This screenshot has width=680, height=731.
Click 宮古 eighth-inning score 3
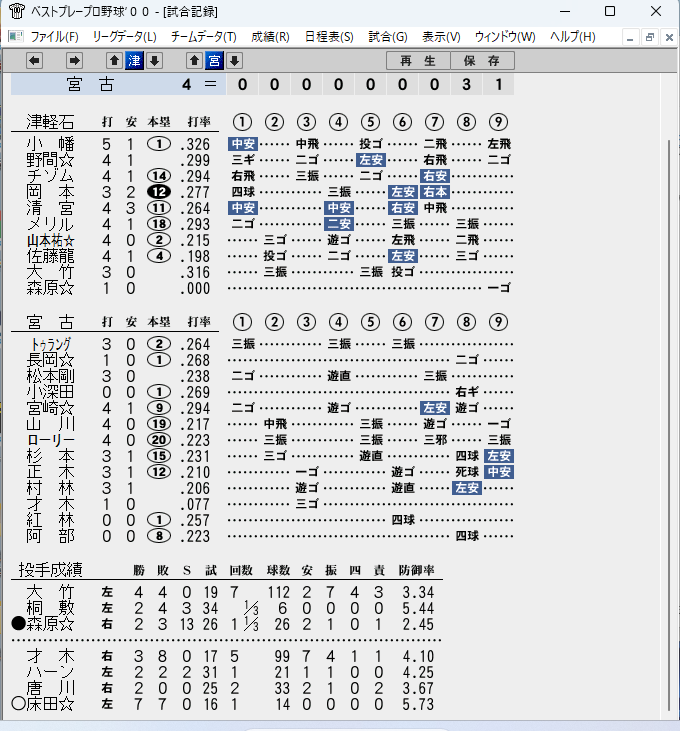467,84
